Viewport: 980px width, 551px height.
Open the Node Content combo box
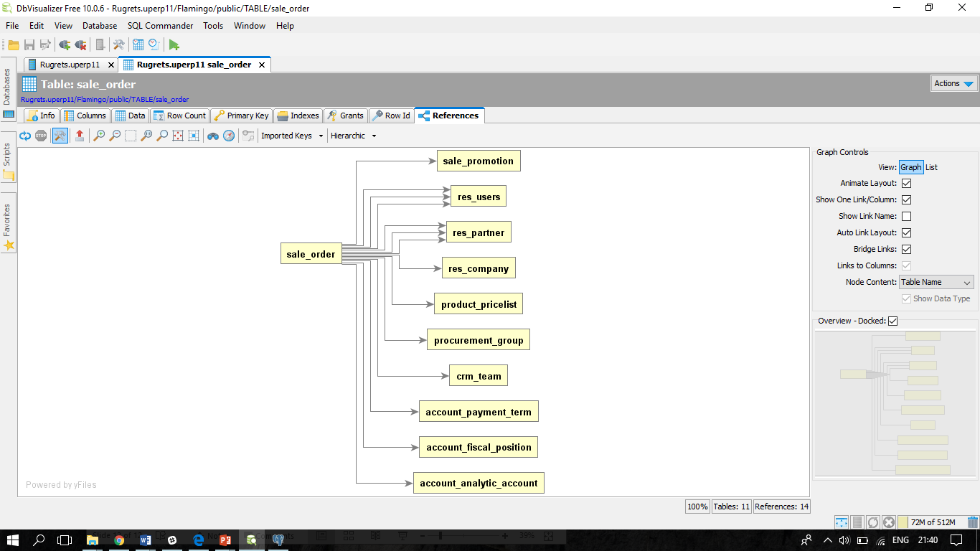click(x=936, y=283)
